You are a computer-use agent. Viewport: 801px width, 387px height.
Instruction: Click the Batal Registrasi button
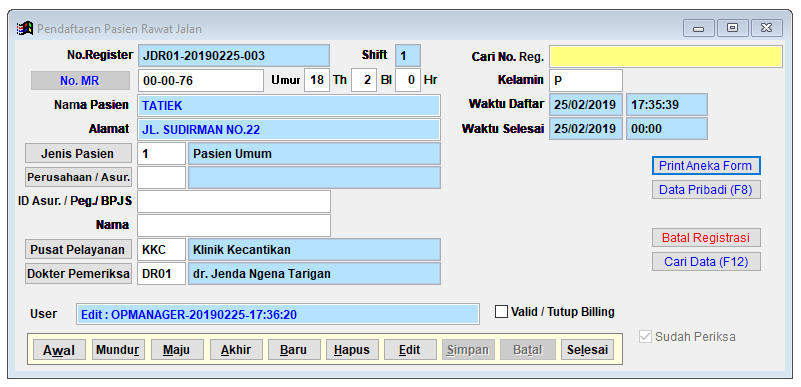(x=706, y=237)
